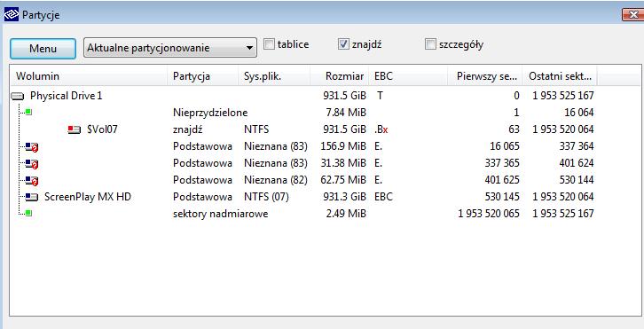Click the green Nieprzydzielone space icon
This screenshot has width=644, height=329.
pos(28,112)
